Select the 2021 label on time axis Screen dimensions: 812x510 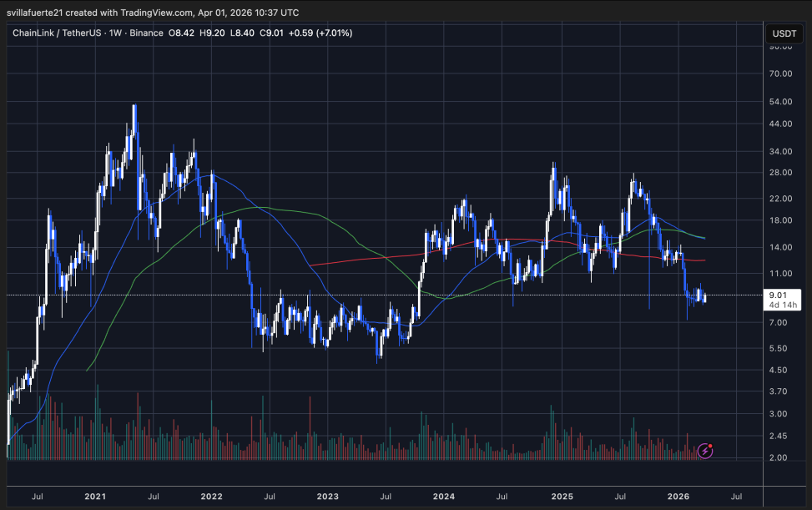click(x=94, y=496)
